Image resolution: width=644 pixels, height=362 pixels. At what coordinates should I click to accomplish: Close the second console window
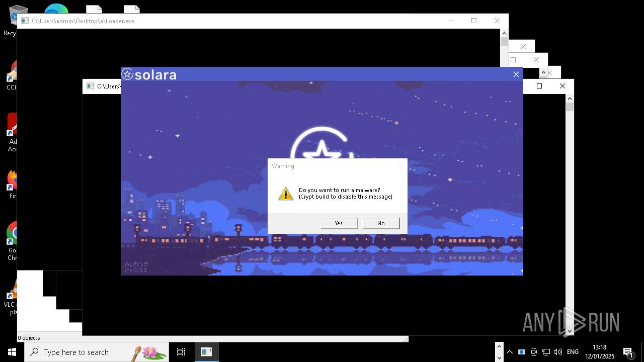tap(562, 86)
